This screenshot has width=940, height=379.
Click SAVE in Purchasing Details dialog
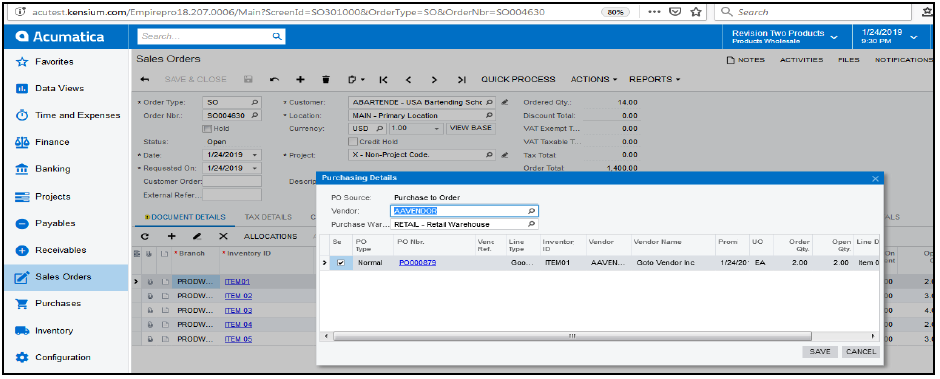click(820, 352)
